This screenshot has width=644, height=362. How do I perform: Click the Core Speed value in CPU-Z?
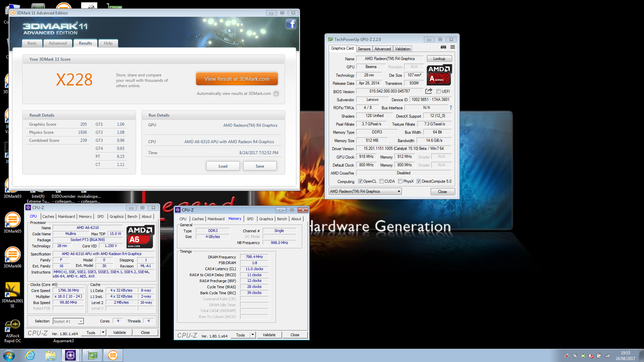(x=69, y=290)
